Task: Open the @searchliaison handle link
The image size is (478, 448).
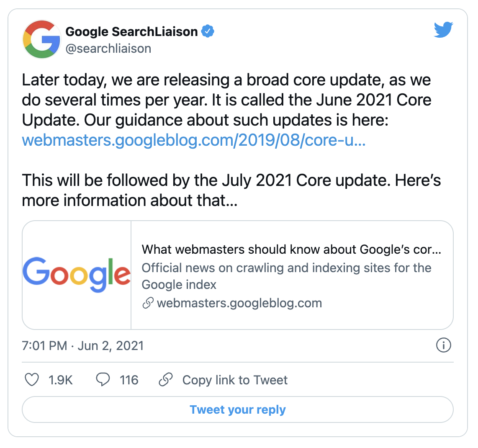Action: [x=108, y=49]
